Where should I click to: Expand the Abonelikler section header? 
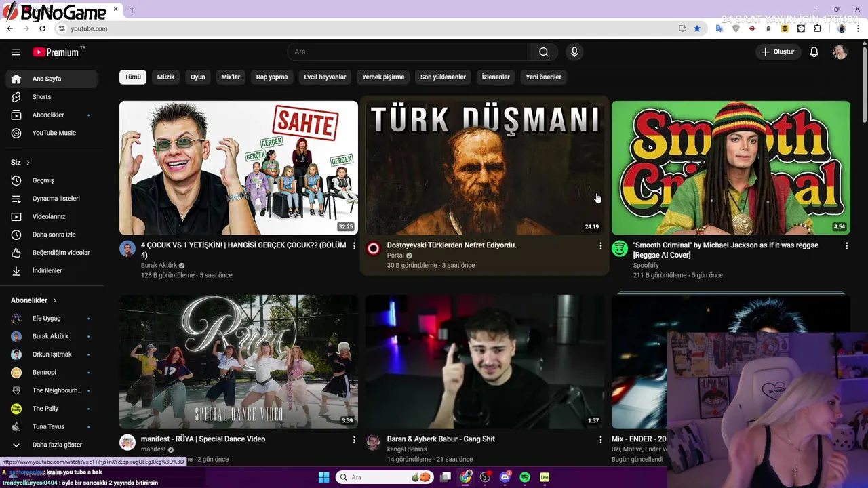click(x=34, y=300)
